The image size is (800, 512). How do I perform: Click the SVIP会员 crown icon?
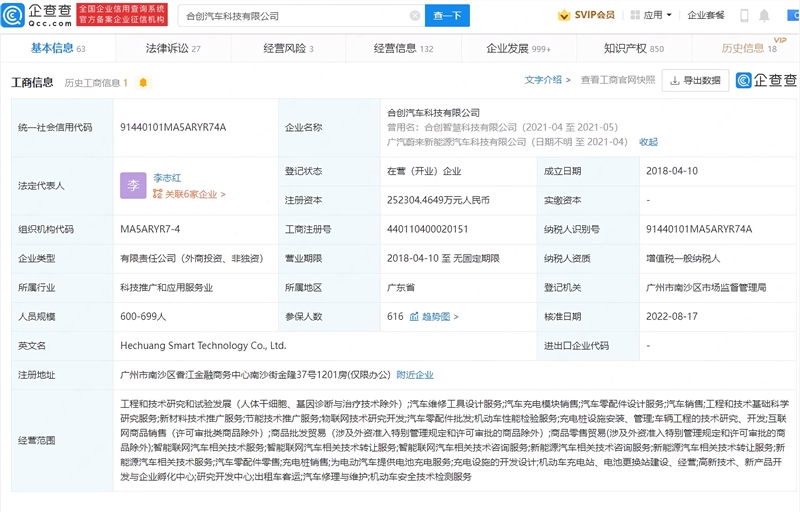pyautogui.click(x=564, y=15)
